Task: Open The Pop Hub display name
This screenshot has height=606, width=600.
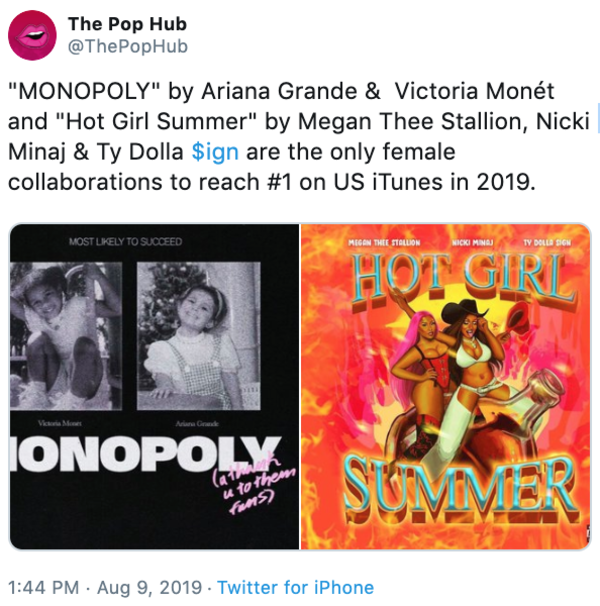Action: [128, 24]
